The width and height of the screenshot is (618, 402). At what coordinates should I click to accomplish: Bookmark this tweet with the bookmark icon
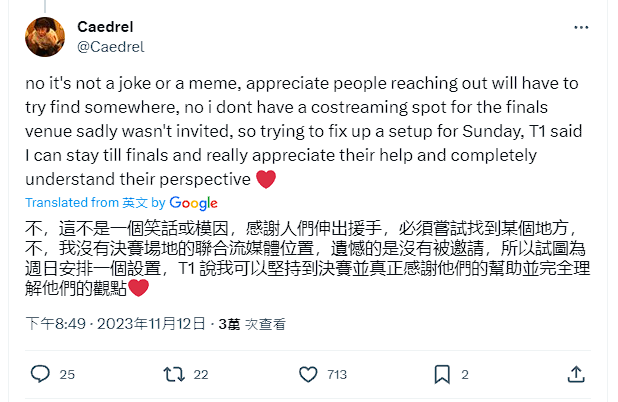441,375
